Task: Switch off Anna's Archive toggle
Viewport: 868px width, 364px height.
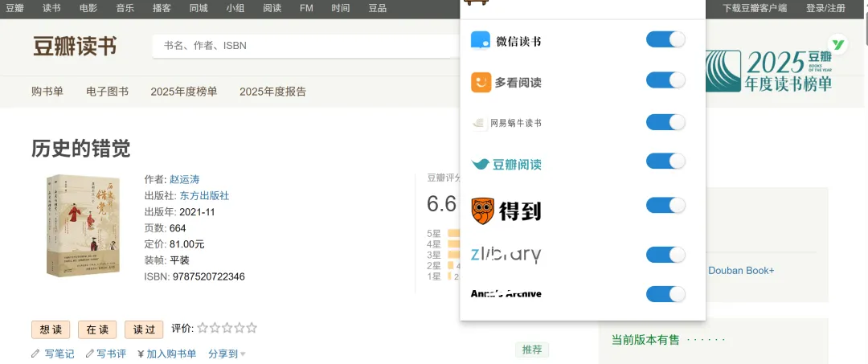Action: point(665,294)
